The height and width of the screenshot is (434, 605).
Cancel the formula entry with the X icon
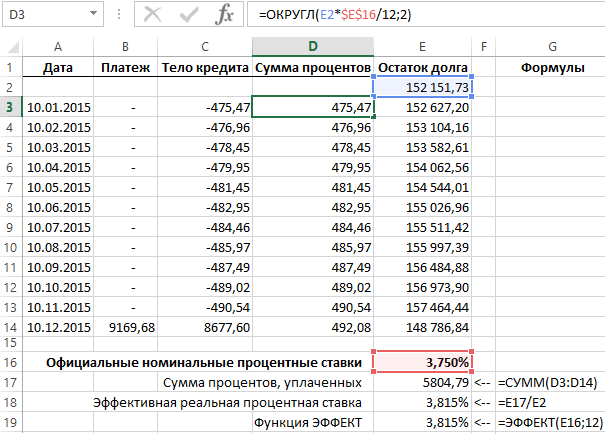(152, 15)
